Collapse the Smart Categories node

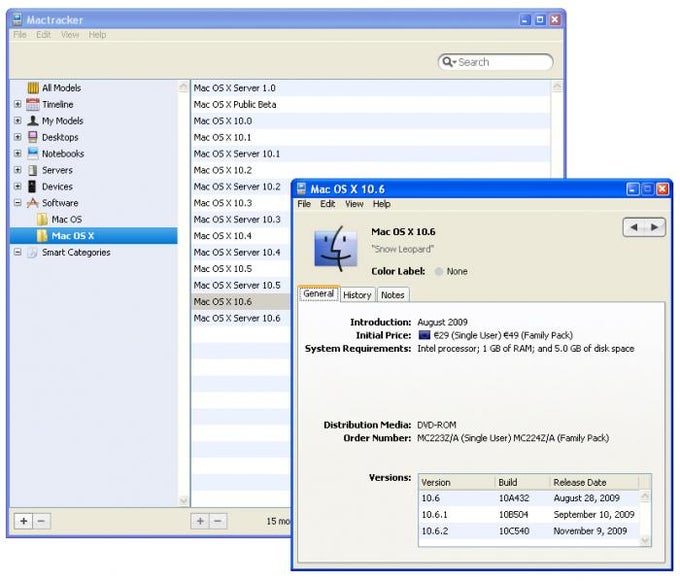(x=17, y=252)
